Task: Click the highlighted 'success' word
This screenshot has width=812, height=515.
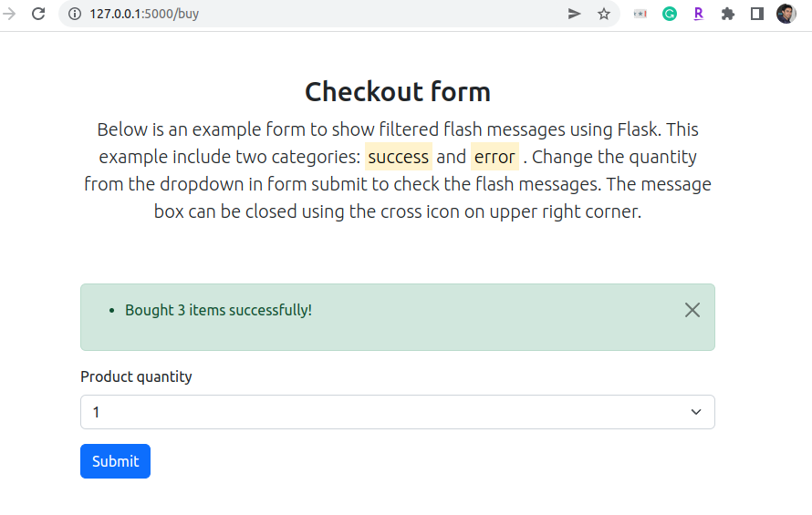Action: (x=398, y=156)
